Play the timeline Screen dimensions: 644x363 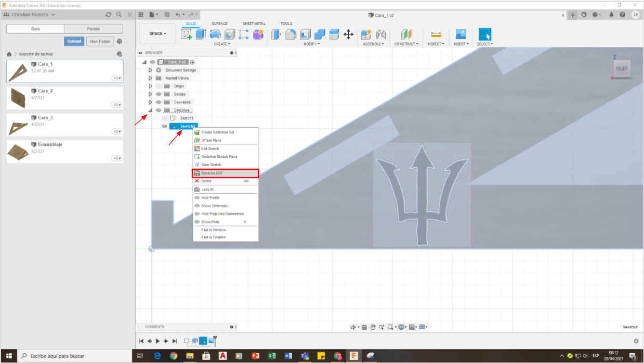157,341
